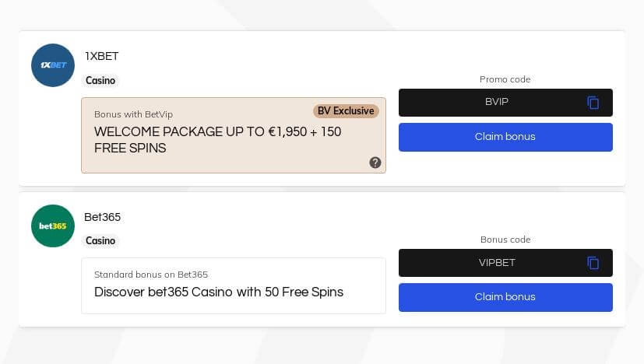Claim the 1XBET bonus
This screenshot has width=644, height=364.
[x=505, y=137]
